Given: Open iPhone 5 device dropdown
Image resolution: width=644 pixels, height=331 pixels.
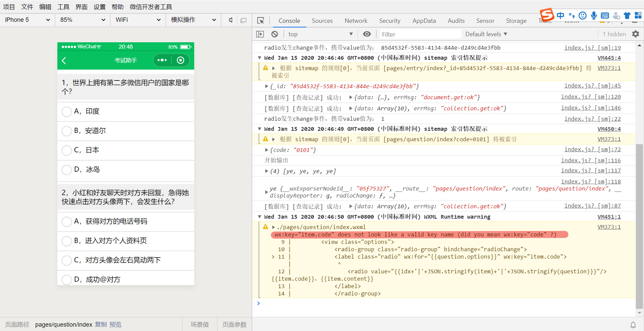Looking at the screenshot, I should pos(28,20).
